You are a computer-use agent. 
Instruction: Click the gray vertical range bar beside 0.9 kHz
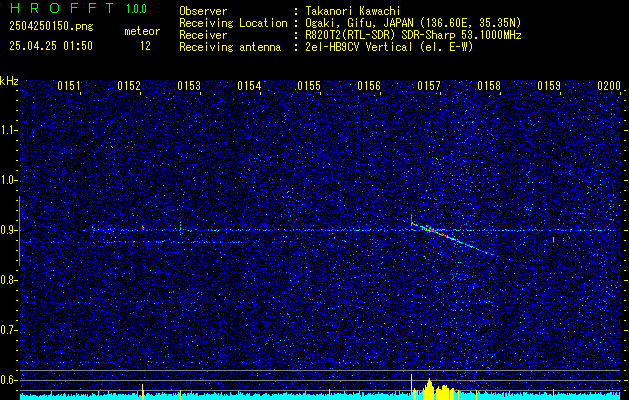click(x=19, y=231)
